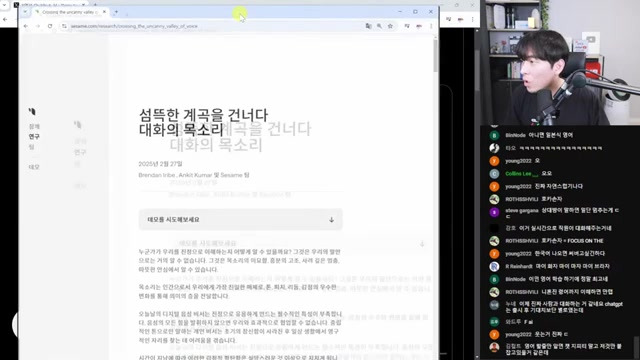Open the 팀 sidebar link

pos(31,147)
